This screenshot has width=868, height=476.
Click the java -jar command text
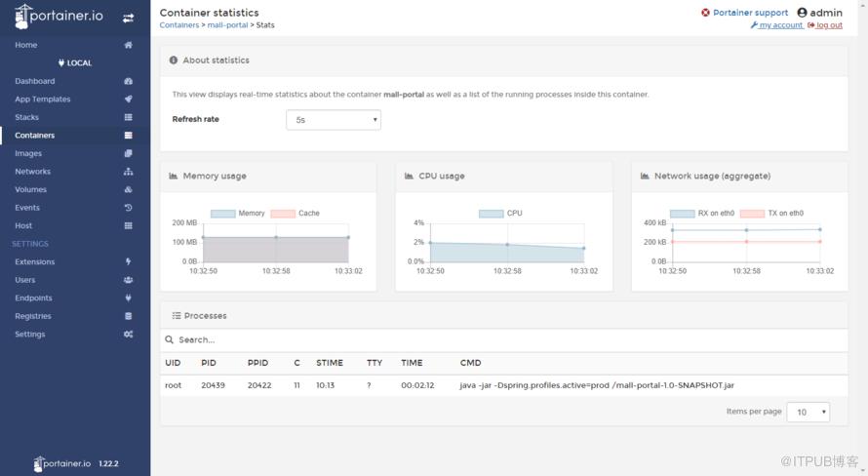click(597, 385)
